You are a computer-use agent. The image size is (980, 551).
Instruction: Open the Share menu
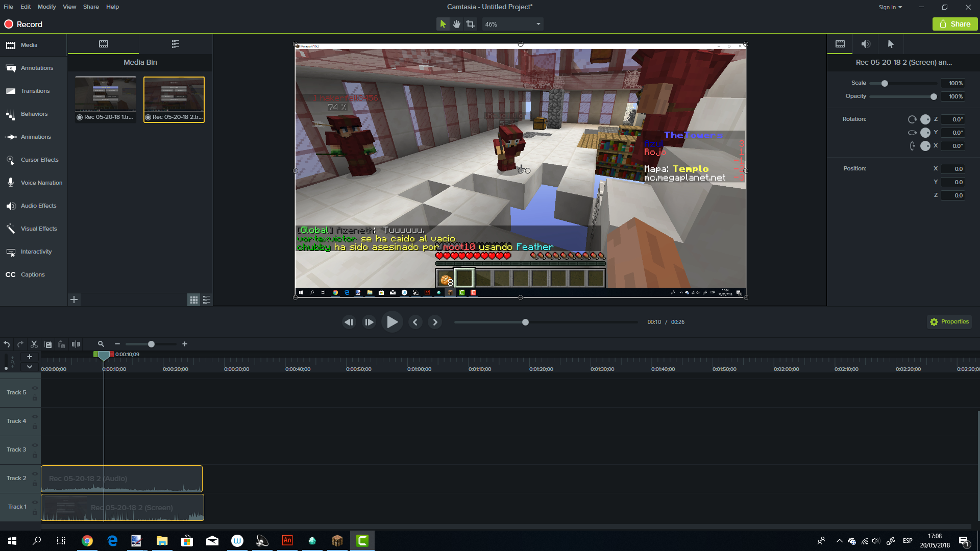click(91, 7)
